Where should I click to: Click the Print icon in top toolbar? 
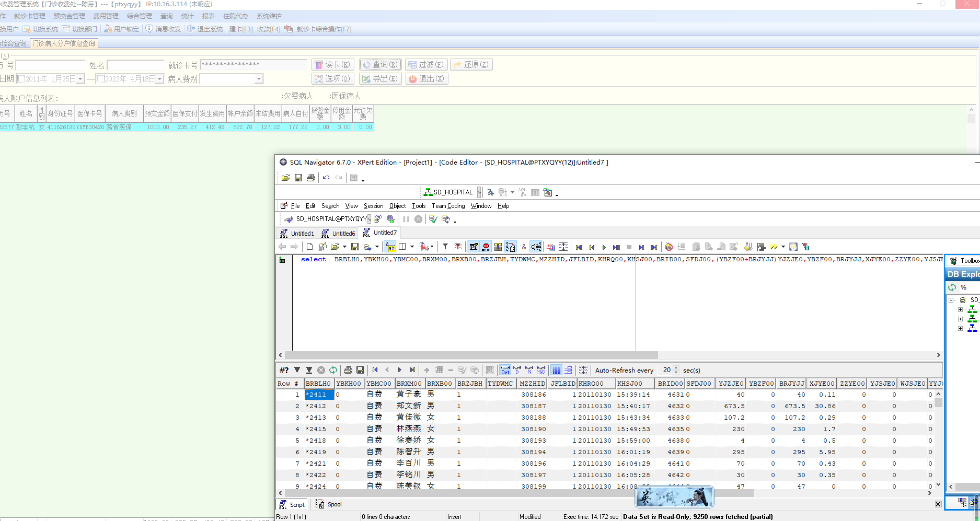(311, 178)
